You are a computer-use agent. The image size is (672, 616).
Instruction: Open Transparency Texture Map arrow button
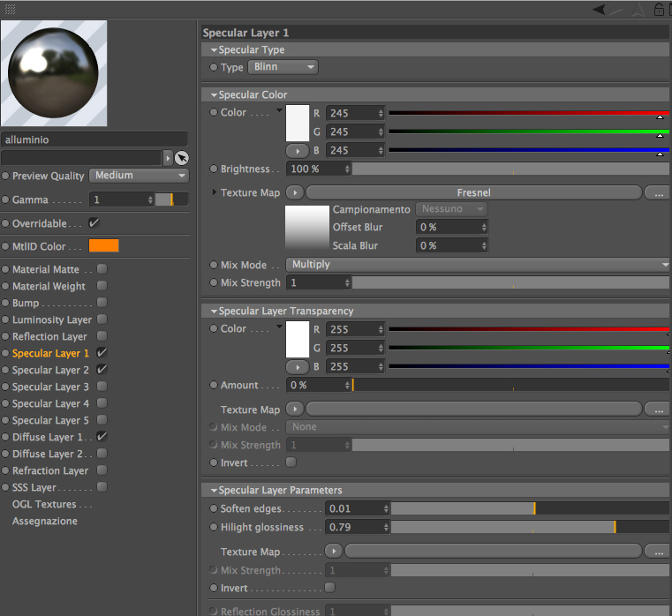[295, 409]
